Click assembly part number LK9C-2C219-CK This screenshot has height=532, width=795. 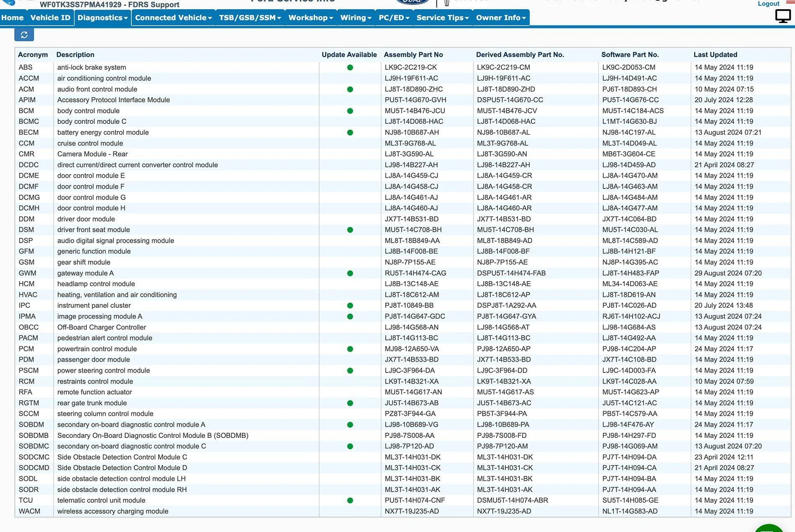[x=411, y=67]
